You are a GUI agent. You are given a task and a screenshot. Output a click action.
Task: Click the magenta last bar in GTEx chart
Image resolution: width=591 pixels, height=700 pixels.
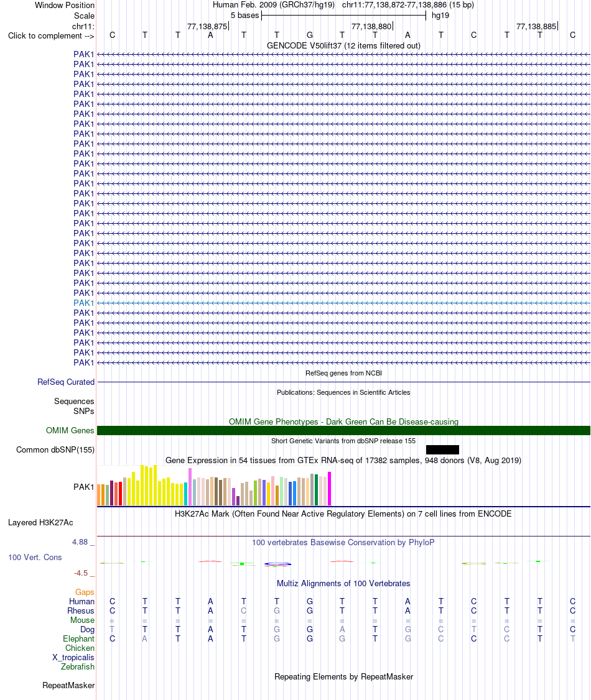[329, 489]
